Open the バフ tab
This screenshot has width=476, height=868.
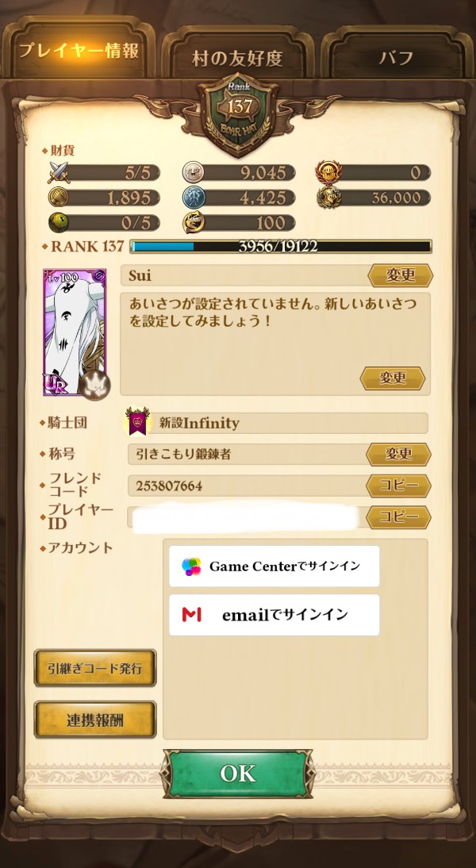click(396, 58)
